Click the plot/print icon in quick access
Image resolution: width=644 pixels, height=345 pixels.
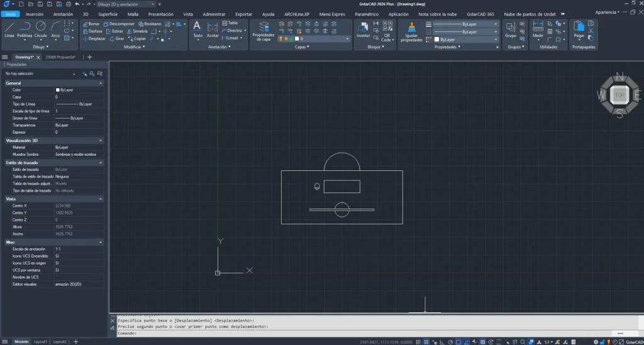(x=68, y=4)
